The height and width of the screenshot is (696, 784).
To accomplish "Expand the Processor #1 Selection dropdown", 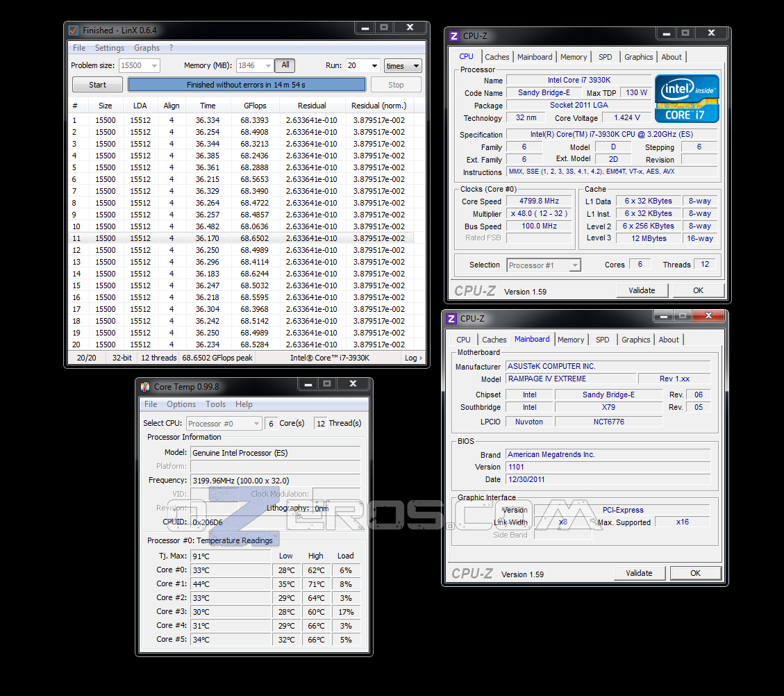I will coord(575,265).
